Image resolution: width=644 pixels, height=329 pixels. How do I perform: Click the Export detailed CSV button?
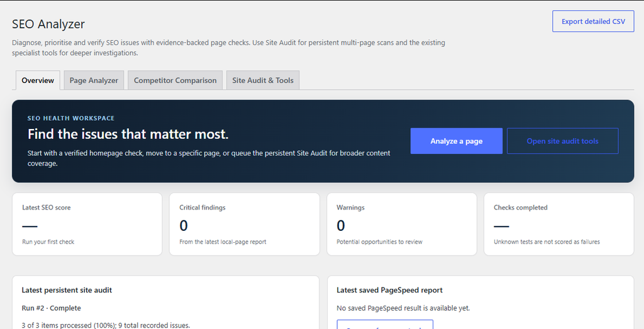[593, 21]
